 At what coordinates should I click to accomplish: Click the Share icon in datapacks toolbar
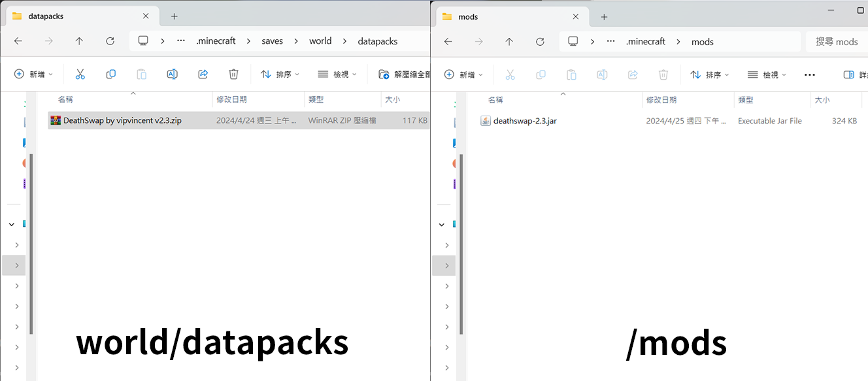(203, 74)
